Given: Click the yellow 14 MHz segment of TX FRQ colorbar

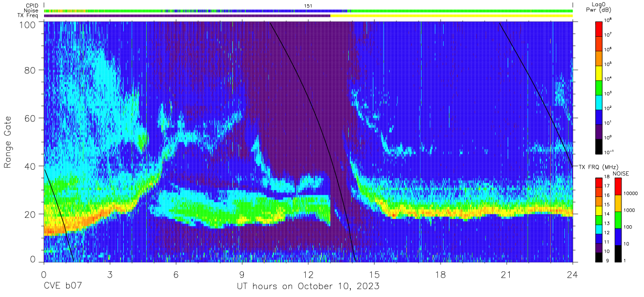Looking at the screenshot, I should click(x=599, y=211).
